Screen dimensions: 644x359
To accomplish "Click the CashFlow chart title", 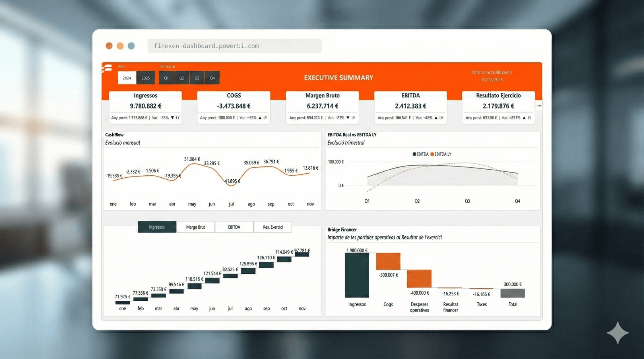I will (114, 135).
